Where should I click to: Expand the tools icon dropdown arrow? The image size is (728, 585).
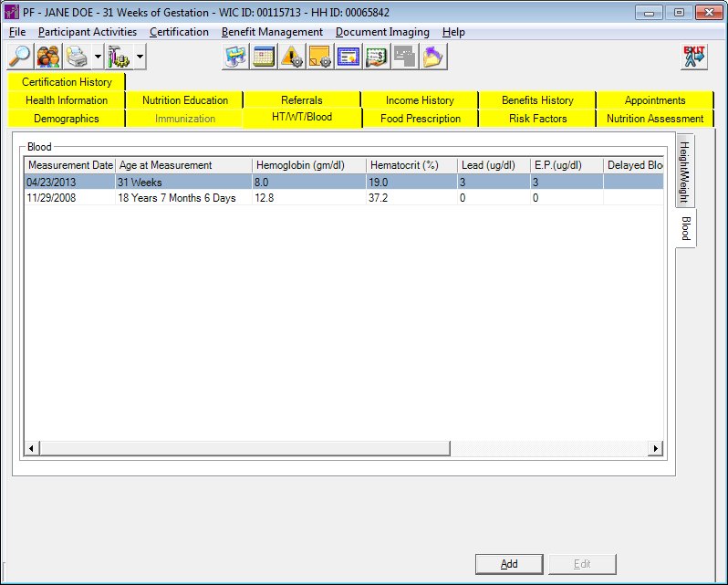140,57
